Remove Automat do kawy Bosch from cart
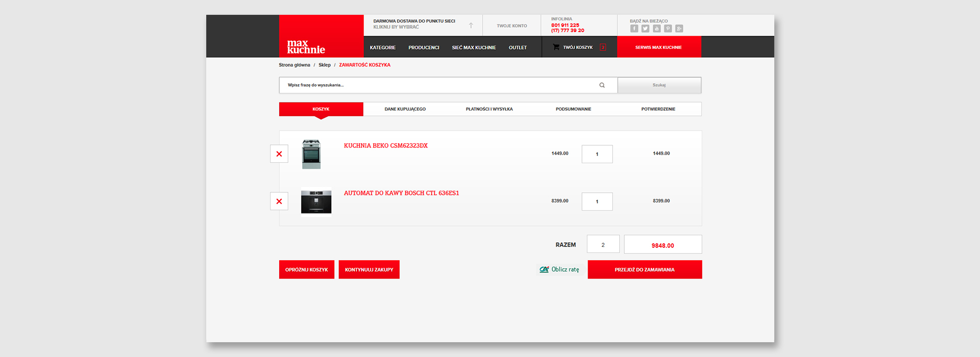980x357 pixels. (x=279, y=201)
